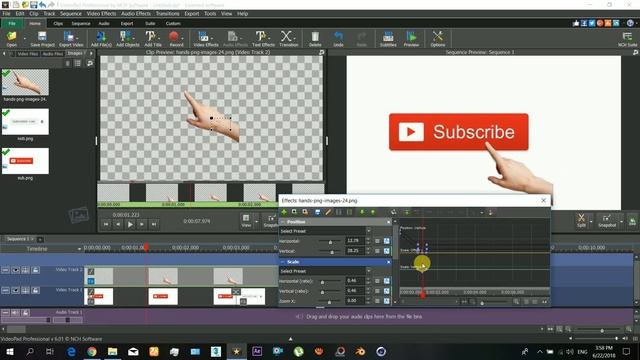
Task: Open the Timeline mode dropdown arrow
Action: [79, 249]
